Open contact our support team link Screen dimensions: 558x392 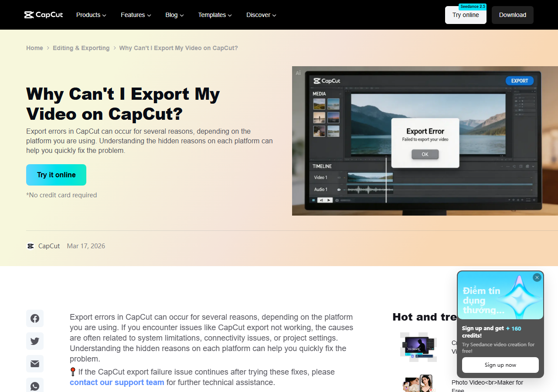tap(117, 382)
